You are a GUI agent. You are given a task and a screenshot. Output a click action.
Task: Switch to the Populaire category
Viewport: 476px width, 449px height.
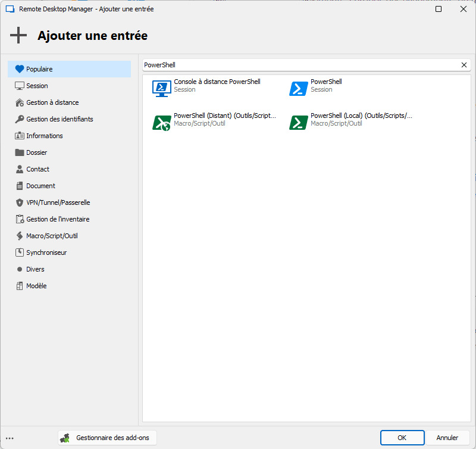click(39, 69)
